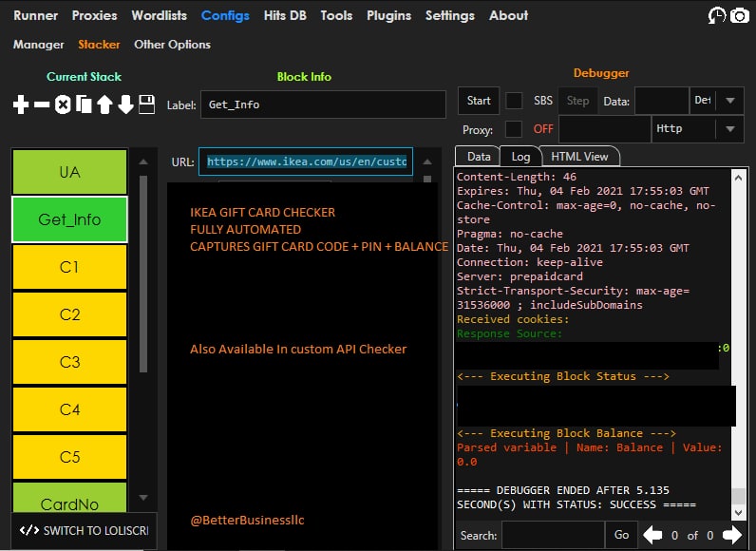This screenshot has height=551, width=756.
Task: Click the proxy address input field
Action: point(605,128)
